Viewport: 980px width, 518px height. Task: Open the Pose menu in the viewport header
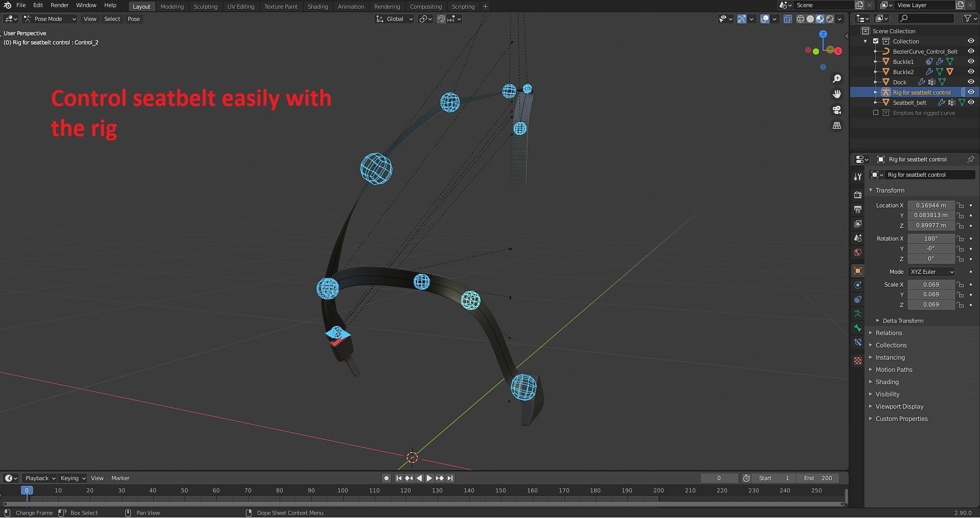pyautogui.click(x=133, y=19)
